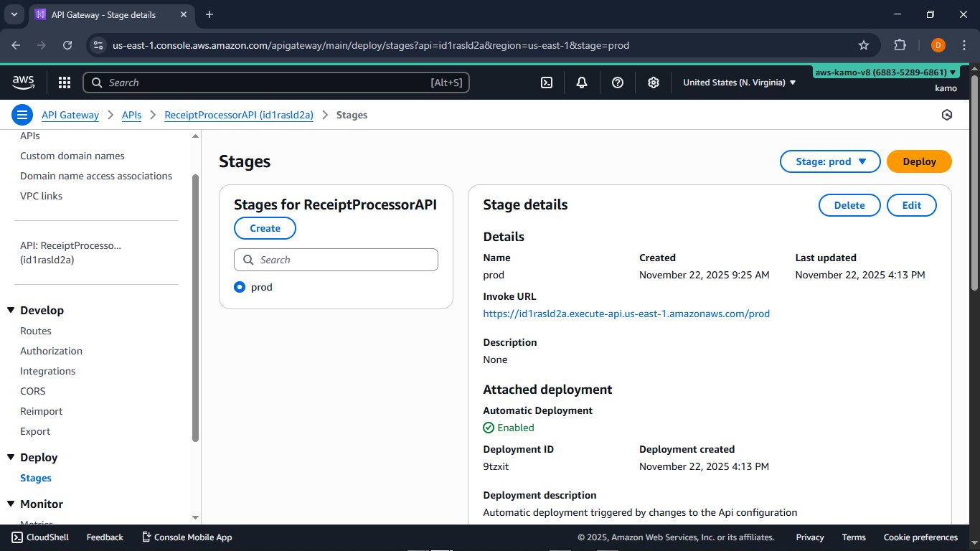Open Routes in the sidebar
Screen dimensions: 980x551
click(36, 331)
